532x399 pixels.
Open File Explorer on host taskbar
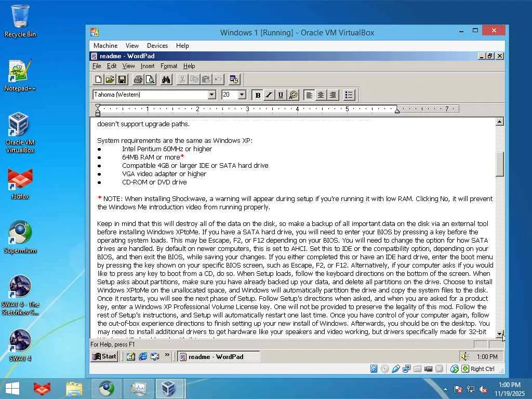[74, 389]
